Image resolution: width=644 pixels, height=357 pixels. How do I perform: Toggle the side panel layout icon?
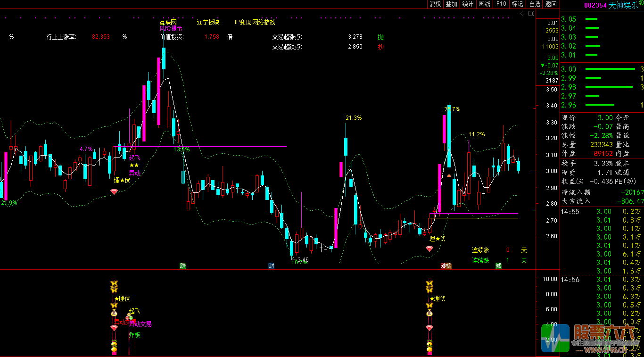tap(531, 14)
